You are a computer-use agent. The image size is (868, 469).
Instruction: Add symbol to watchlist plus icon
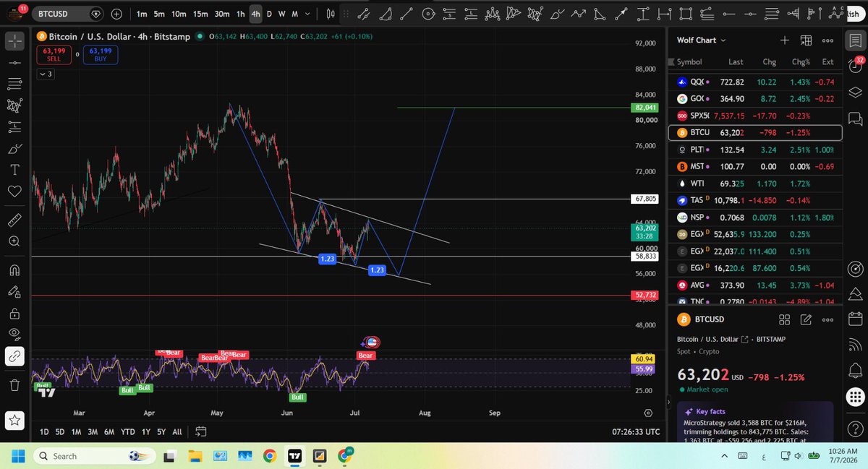click(785, 40)
